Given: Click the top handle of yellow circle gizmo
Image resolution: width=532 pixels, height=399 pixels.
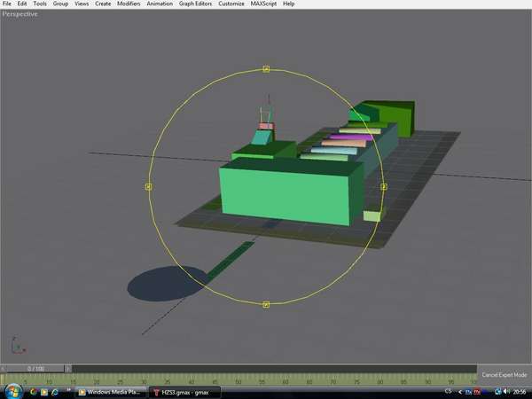Looking at the screenshot, I should click(266, 68).
